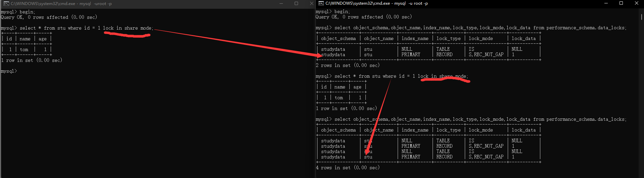Image resolution: width=644 pixels, height=178 pixels.
Task: Click the '2 rows in set' result line
Action: tap(347, 65)
